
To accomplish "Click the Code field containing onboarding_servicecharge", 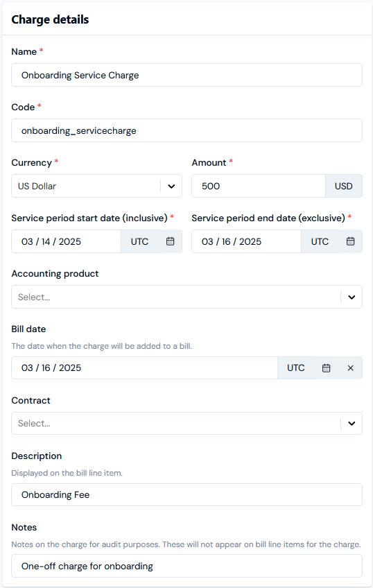I will [186, 130].
